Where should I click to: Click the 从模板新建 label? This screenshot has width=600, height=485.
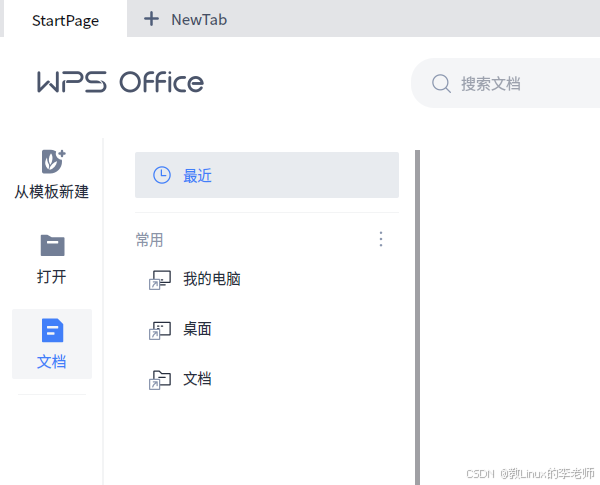tap(52, 191)
